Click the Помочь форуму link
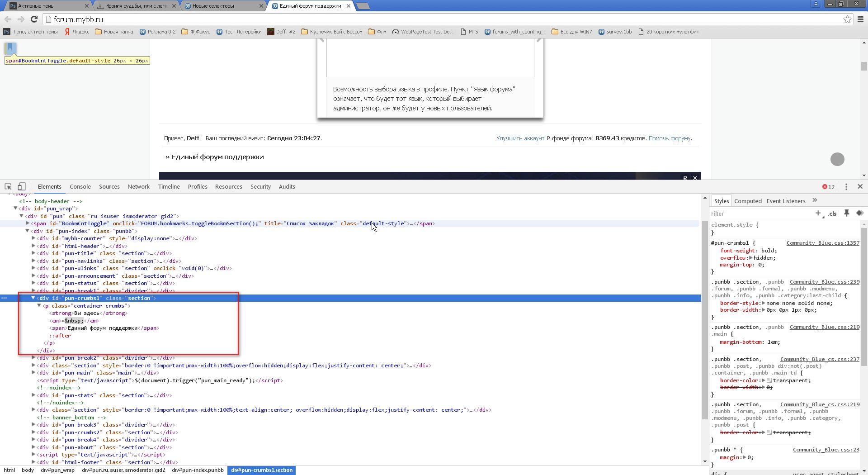The height and width of the screenshot is (475, 868). [670, 138]
